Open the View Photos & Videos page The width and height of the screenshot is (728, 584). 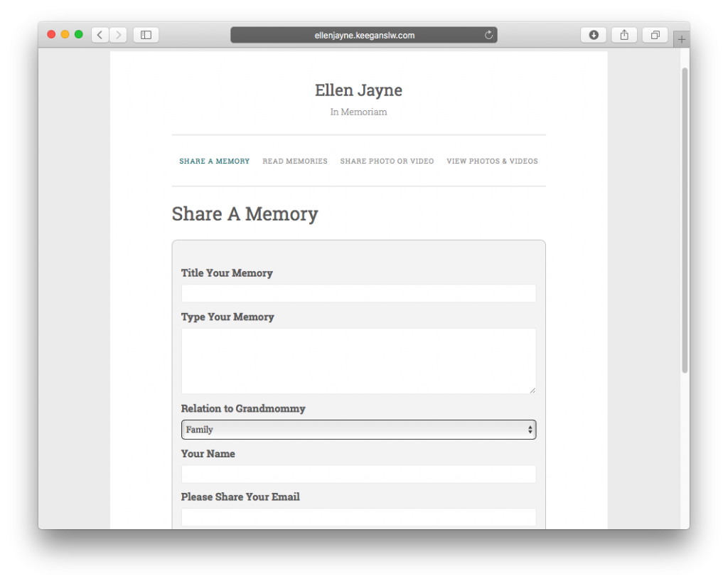[x=492, y=161]
